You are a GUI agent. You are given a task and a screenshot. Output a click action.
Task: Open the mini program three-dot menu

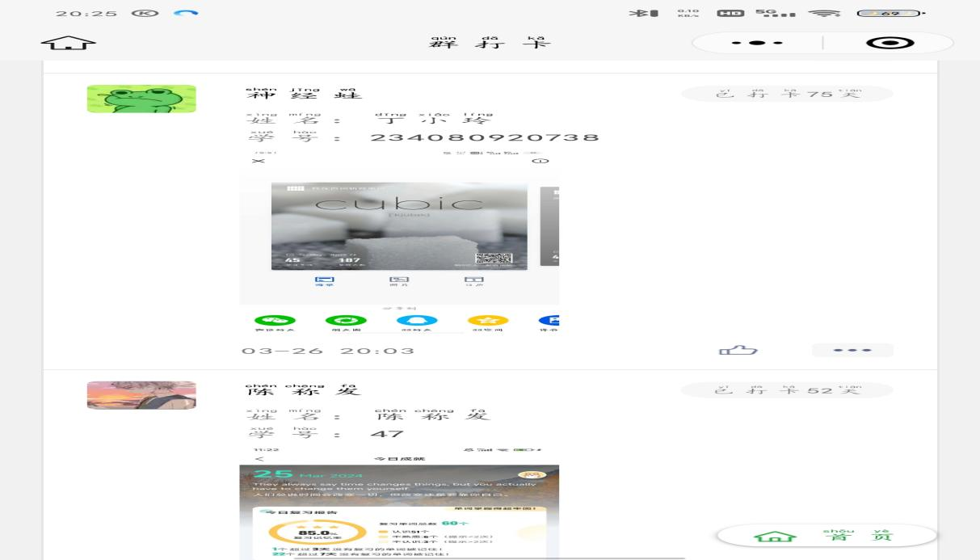(x=757, y=43)
